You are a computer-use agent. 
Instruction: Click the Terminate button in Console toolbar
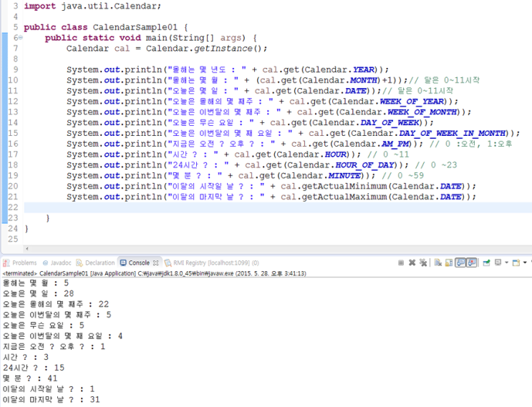pyautogui.click(x=401, y=263)
